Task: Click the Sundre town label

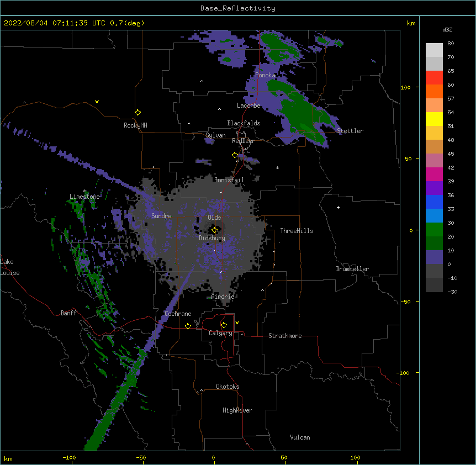Action: [161, 216]
